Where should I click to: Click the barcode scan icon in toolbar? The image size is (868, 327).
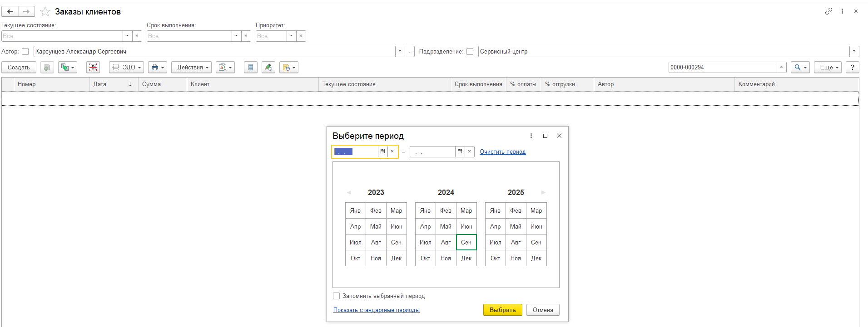[x=93, y=68]
